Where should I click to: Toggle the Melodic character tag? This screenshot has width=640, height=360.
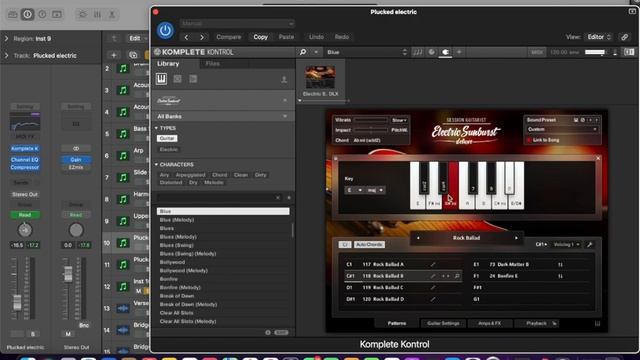coord(213,182)
